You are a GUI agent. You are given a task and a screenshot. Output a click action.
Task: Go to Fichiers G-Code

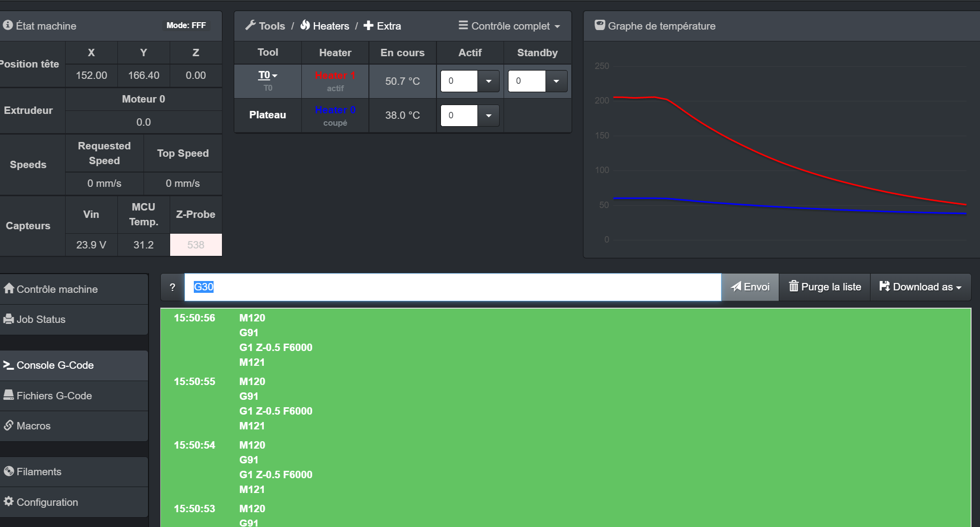click(x=74, y=396)
